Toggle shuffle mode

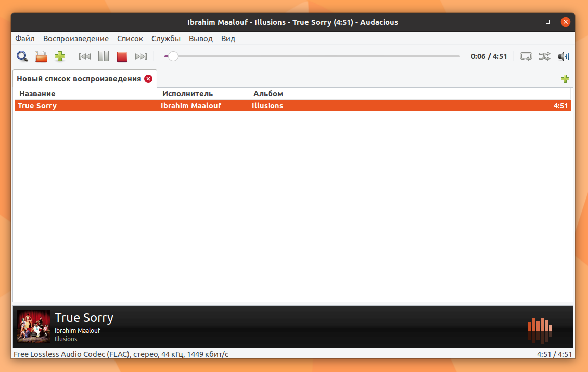[544, 56]
